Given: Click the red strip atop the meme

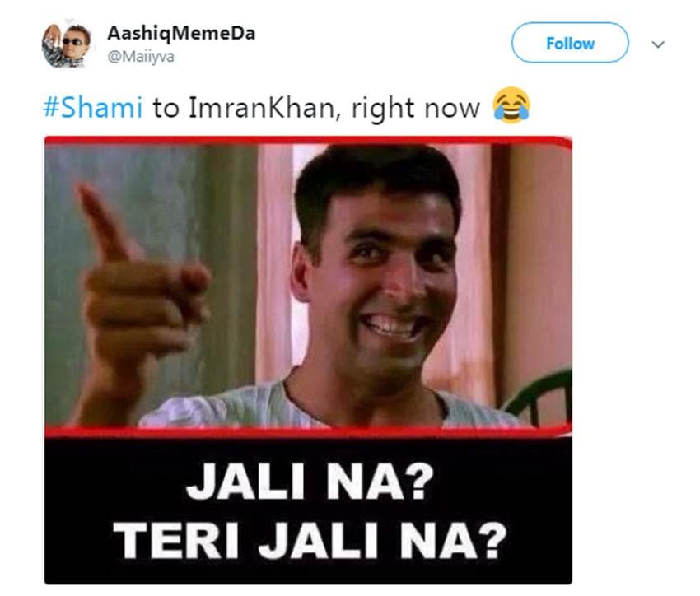Looking at the screenshot, I should (x=308, y=141).
